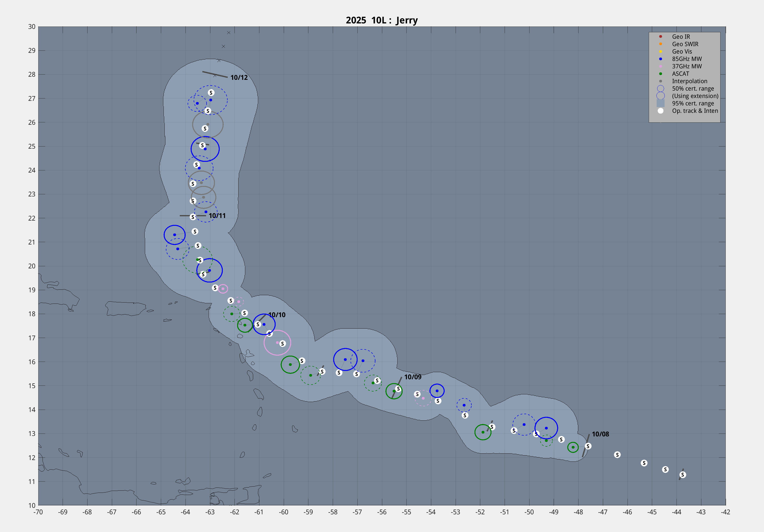Click the pink 37GHz MW legend dot
Viewport: 764px width, 532px height.
[660, 66]
